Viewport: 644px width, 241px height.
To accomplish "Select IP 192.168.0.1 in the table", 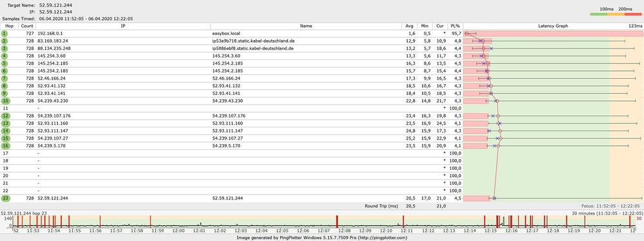I will point(50,34).
